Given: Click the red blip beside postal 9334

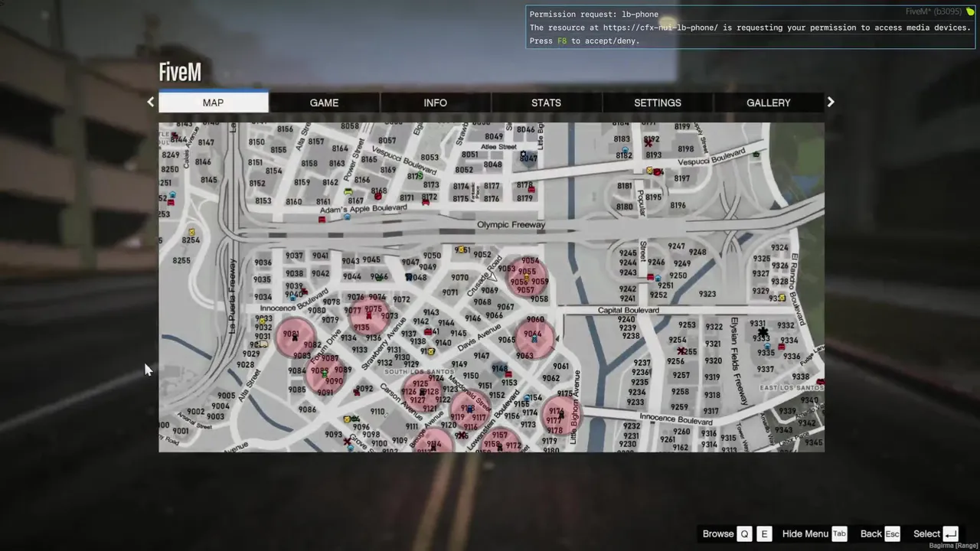Looking at the screenshot, I should [x=781, y=347].
